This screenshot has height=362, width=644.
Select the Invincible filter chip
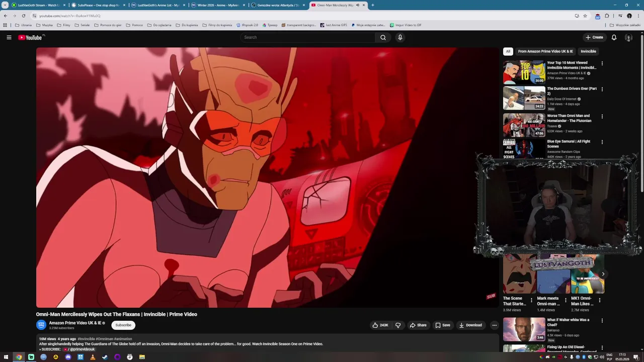(x=588, y=51)
